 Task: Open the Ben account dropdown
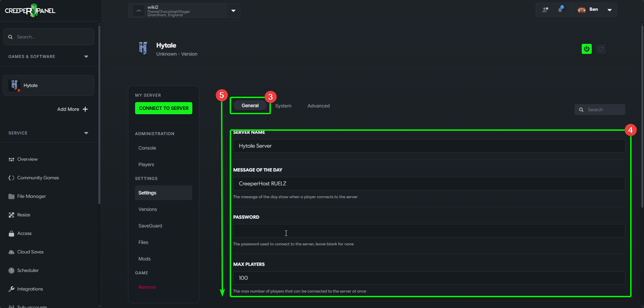(610, 9)
